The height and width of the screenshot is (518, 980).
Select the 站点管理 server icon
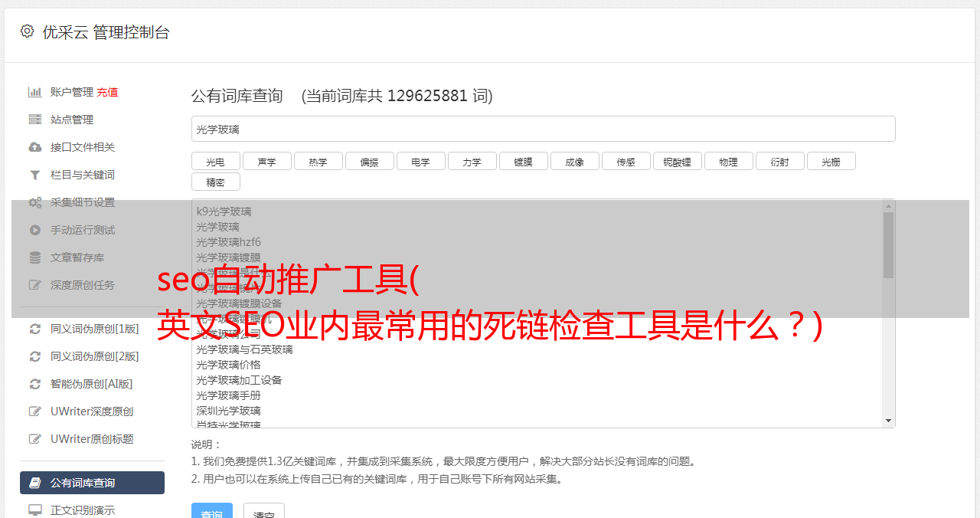click(x=34, y=120)
